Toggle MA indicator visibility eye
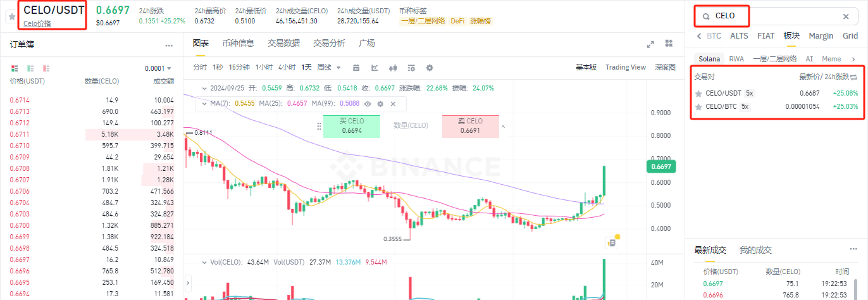The width and height of the screenshot is (868, 300). (x=367, y=103)
